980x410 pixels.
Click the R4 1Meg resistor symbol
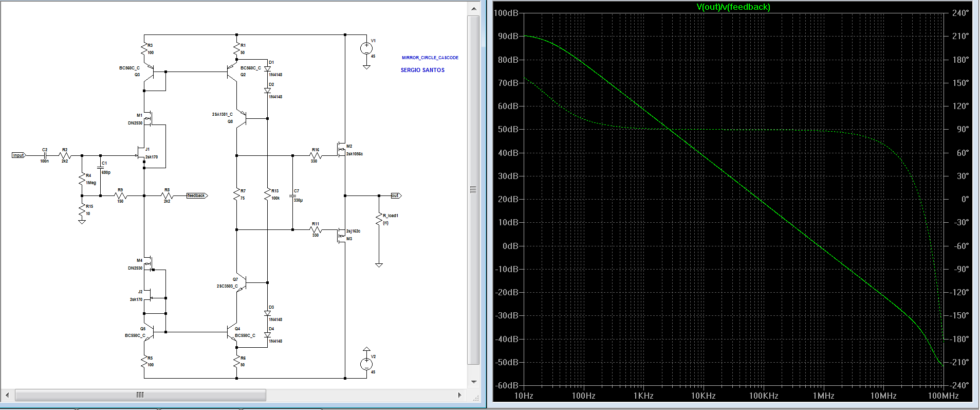tap(82, 179)
